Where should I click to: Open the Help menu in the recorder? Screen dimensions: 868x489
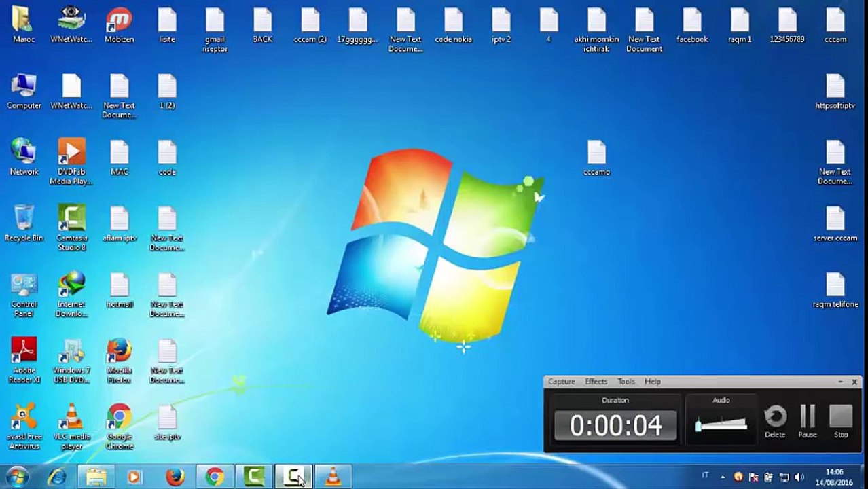(652, 382)
